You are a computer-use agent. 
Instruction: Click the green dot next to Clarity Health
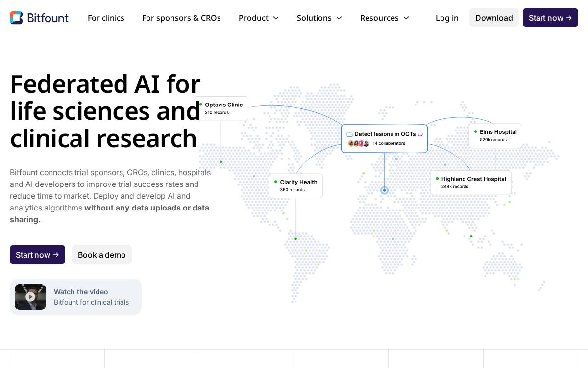coord(276,182)
